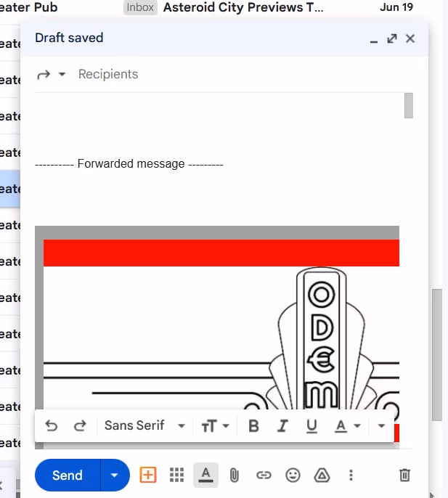The height and width of the screenshot is (498, 448).
Task: Toggle underline formatting
Action: [x=311, y=426]
